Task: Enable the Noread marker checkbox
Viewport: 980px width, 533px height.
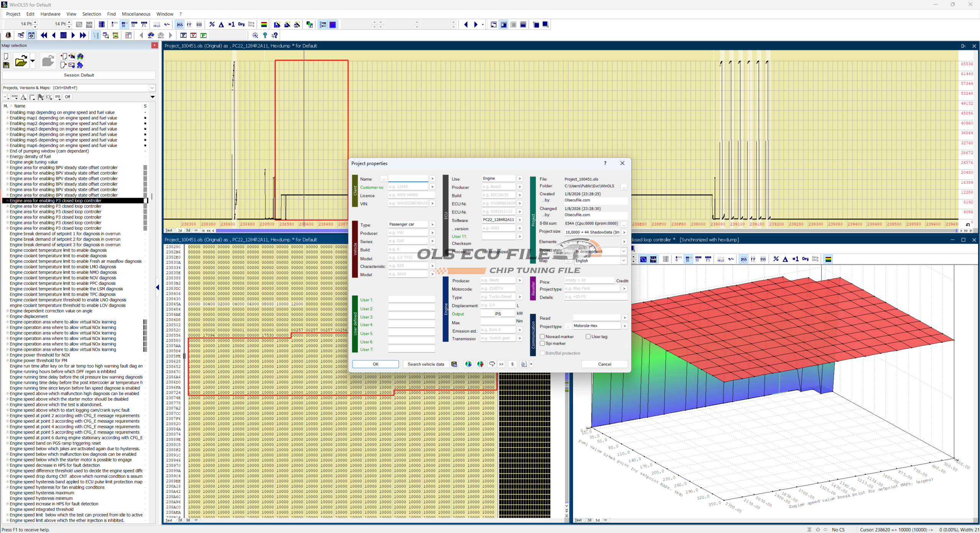Action: coord(542,337)
